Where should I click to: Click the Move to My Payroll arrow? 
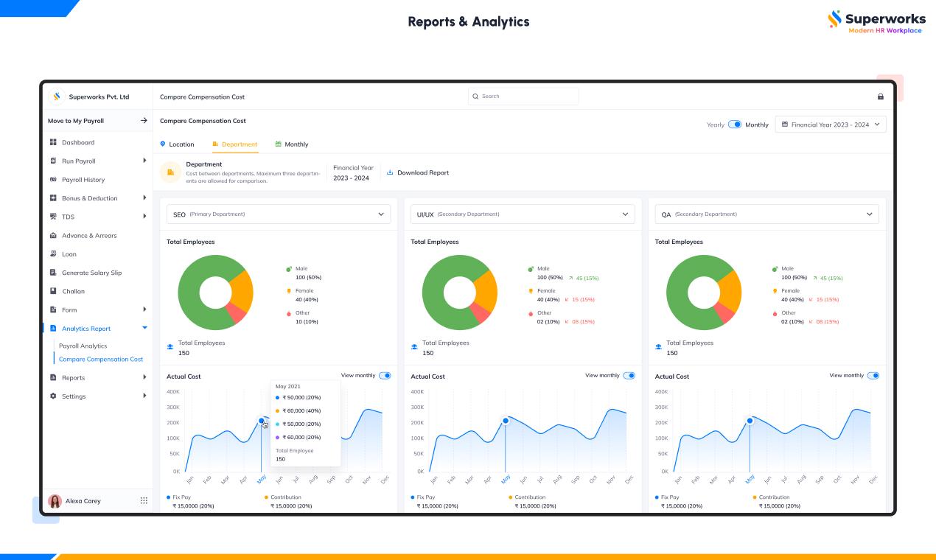click(x=144, y=121)
